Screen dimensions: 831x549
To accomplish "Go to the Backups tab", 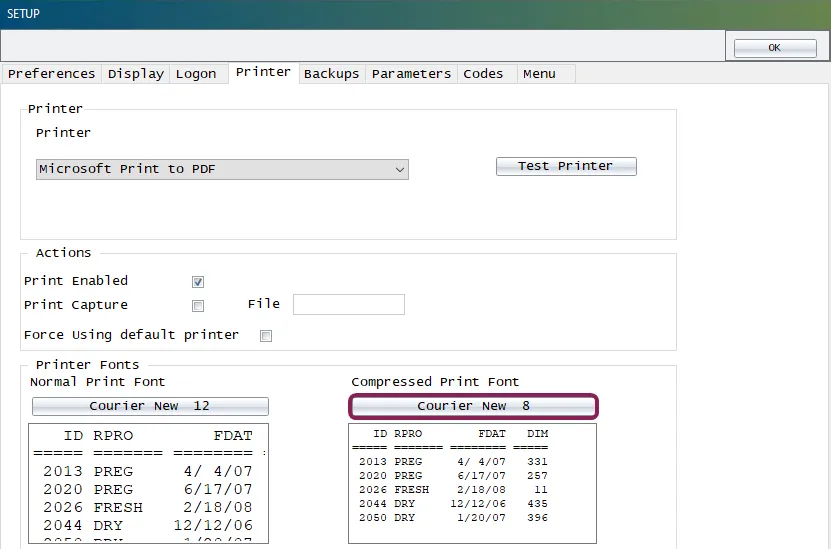I will pos(331,74).
